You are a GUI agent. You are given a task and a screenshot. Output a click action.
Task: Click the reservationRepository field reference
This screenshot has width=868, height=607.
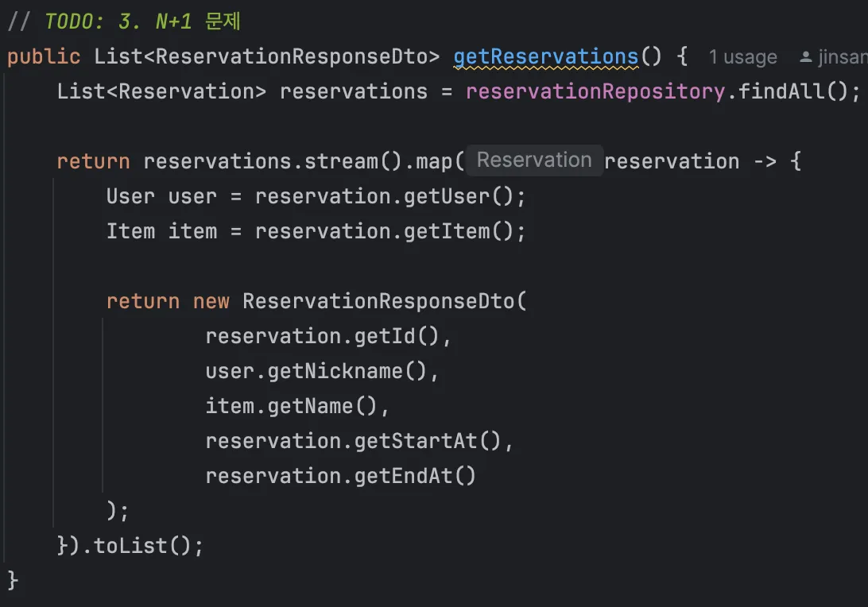[x=595, y=91]
